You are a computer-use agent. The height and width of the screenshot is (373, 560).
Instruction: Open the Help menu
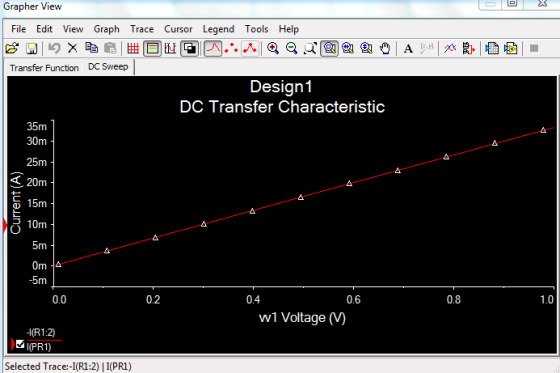point(289,29)
